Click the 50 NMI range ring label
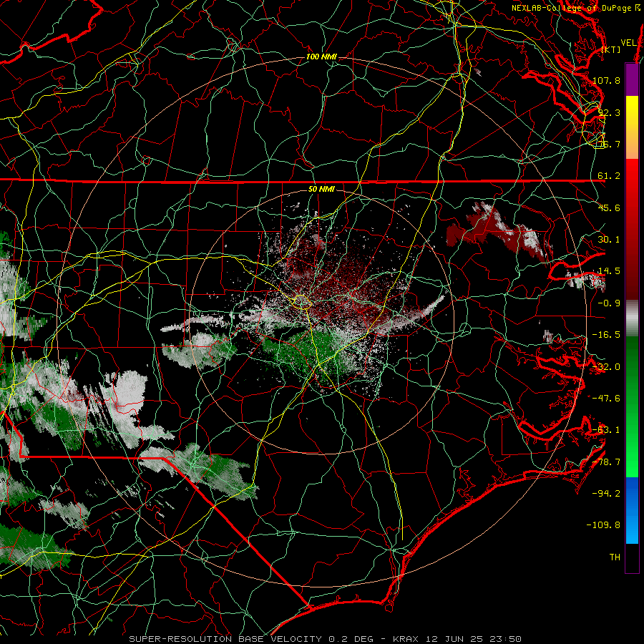Image resolution: width=644 pixels, height=644 pixels. [321, 190]
